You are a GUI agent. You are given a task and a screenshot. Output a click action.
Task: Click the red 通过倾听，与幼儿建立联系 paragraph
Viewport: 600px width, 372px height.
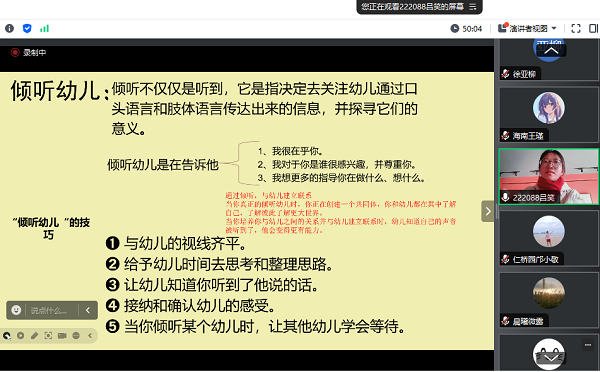click(341, 213)
